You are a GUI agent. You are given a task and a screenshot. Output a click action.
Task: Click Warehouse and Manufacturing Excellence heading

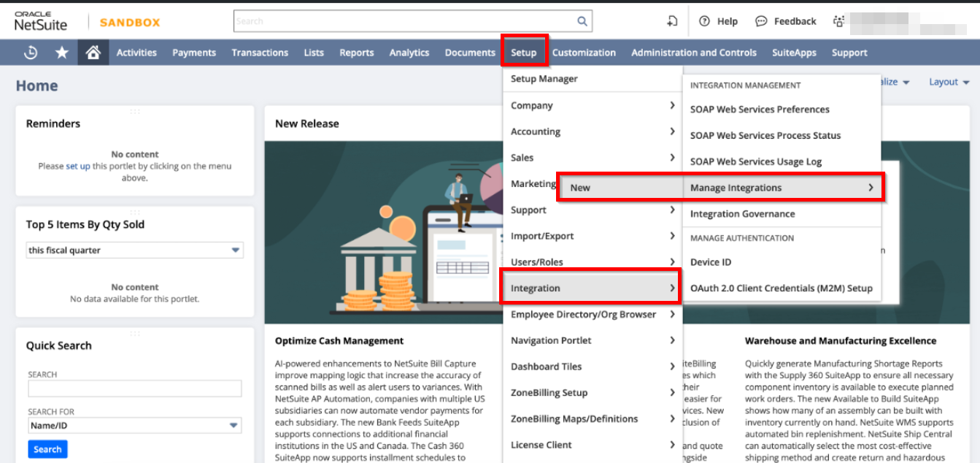click(841, 341)
